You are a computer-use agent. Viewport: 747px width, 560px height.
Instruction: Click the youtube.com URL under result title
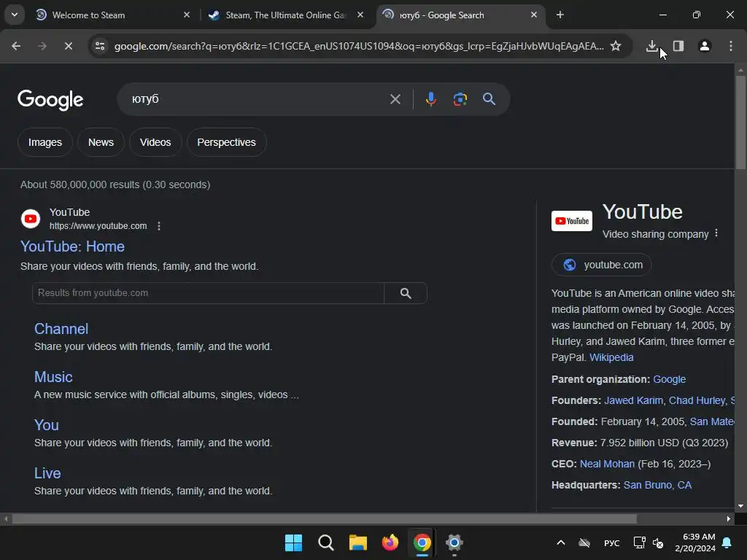(x=98, y=226)
